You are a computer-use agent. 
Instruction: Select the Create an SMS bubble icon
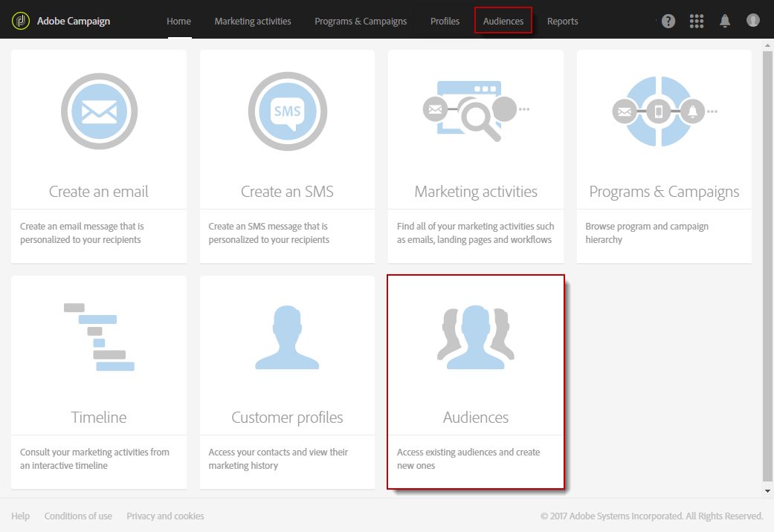click(287, 111)
